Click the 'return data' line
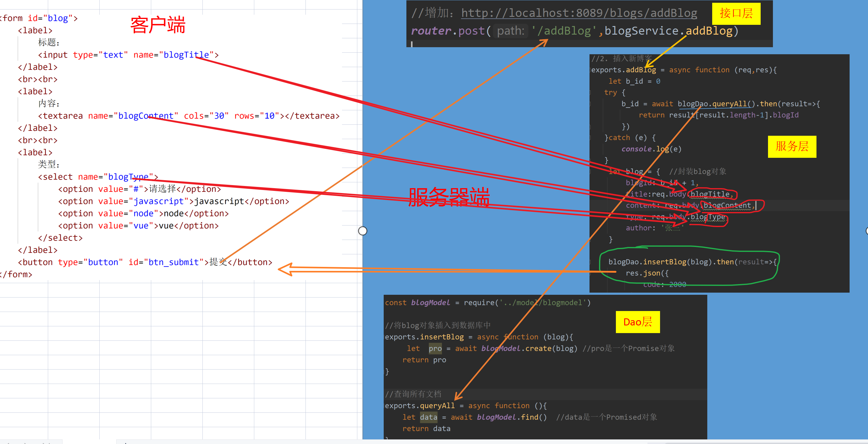The width and height of the screenshot is (868, 444). [426, 428]
